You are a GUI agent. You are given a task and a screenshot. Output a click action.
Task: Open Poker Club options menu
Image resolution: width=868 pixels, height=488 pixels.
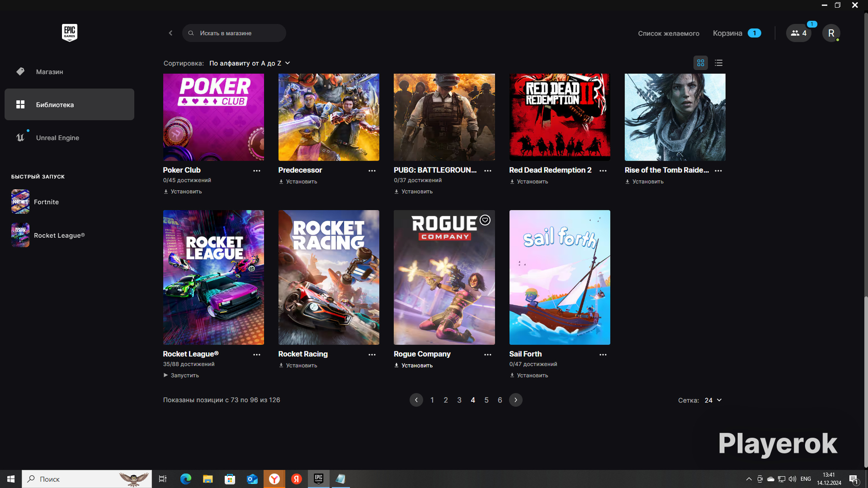(257, 171)
